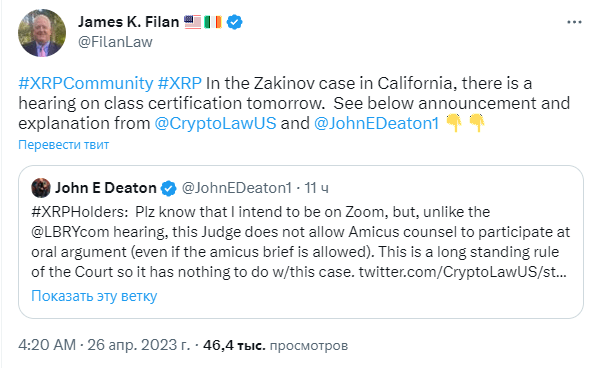Click Перевести твит to translate
Screen dimensions: 599x368
(x=63, y=145)
